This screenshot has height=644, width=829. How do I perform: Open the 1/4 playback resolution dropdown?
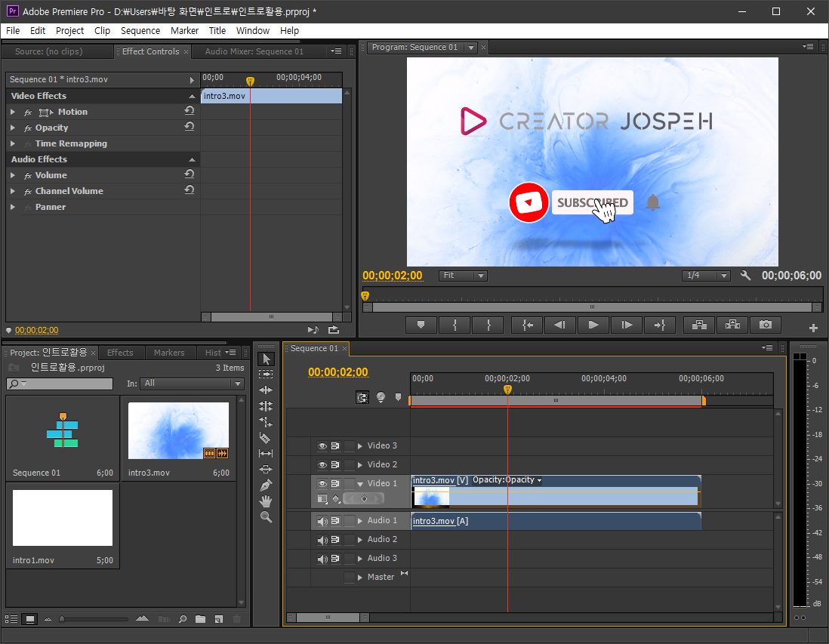point(706,276)
